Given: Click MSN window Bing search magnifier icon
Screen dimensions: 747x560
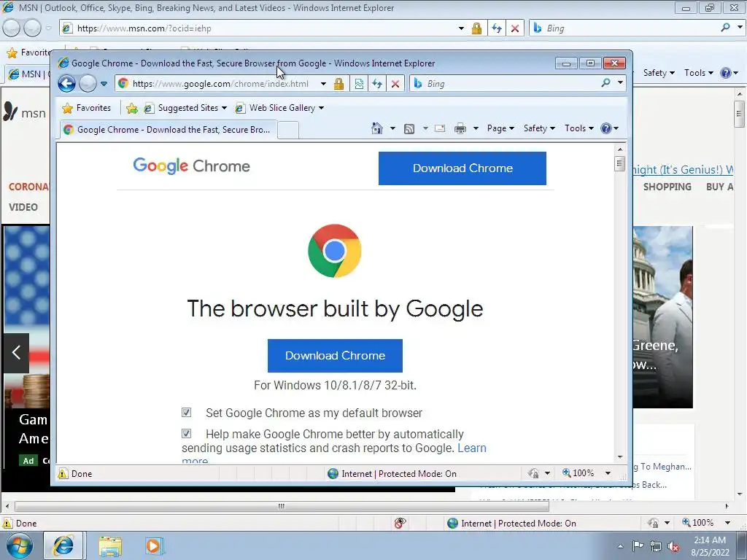Looking at the screenshot, I should 725,28.
